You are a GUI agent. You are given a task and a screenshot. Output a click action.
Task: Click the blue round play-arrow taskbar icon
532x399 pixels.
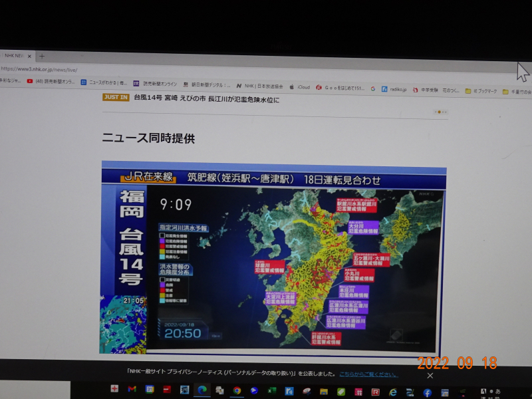[254, 390]
